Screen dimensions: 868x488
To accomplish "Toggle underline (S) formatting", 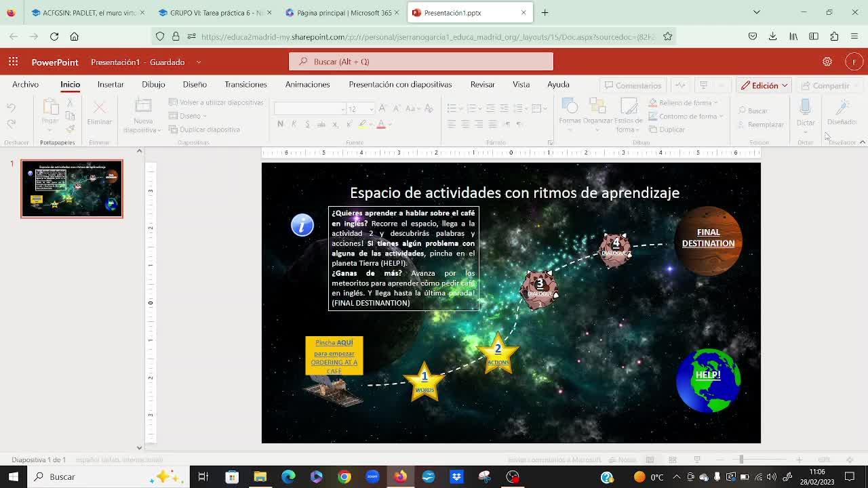I will coord(307,124).
